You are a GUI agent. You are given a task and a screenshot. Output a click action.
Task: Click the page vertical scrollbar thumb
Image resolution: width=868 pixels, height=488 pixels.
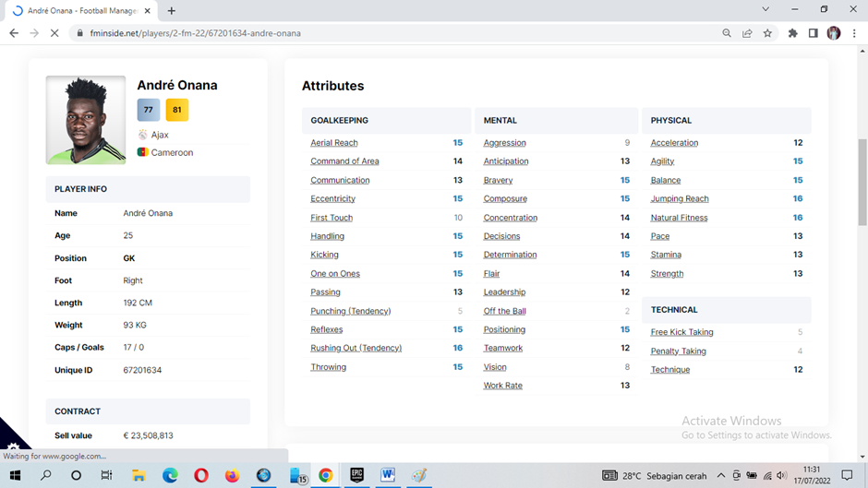(x=862, y=180)
